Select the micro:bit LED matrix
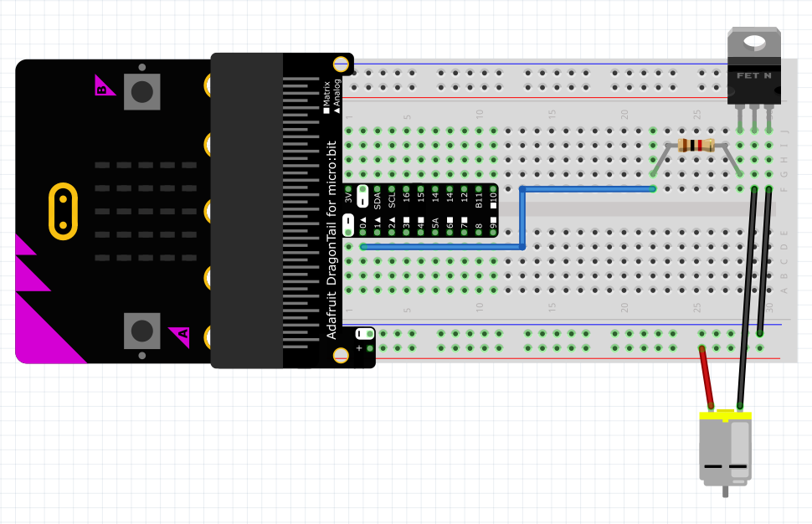812x524 pixels. point(146,210)
